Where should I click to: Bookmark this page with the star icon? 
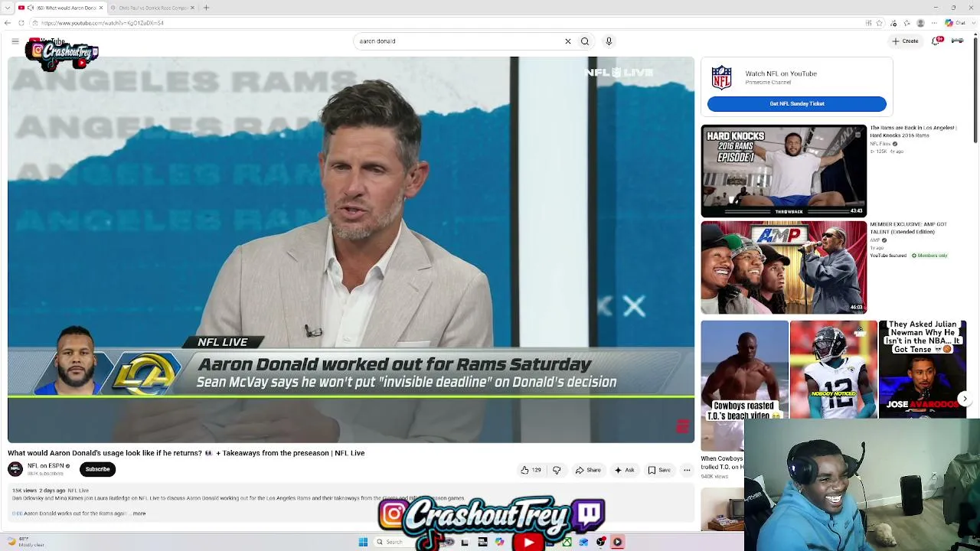pos(880,23)
